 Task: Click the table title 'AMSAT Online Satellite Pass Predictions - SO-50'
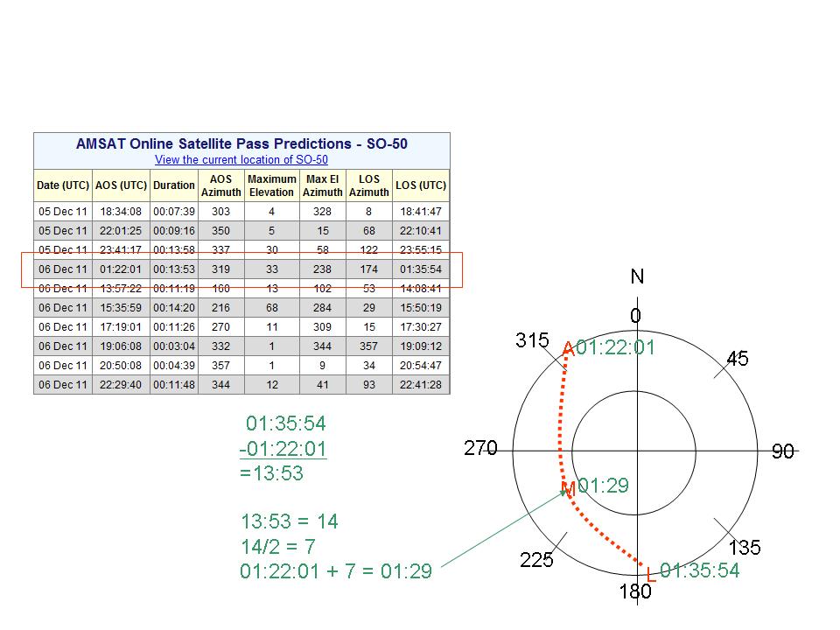pyautogui.click(x=241, y=143)
